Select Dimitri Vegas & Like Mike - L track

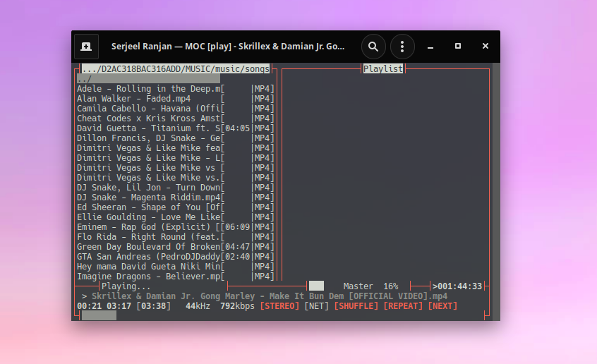click(x=175, y=158)
